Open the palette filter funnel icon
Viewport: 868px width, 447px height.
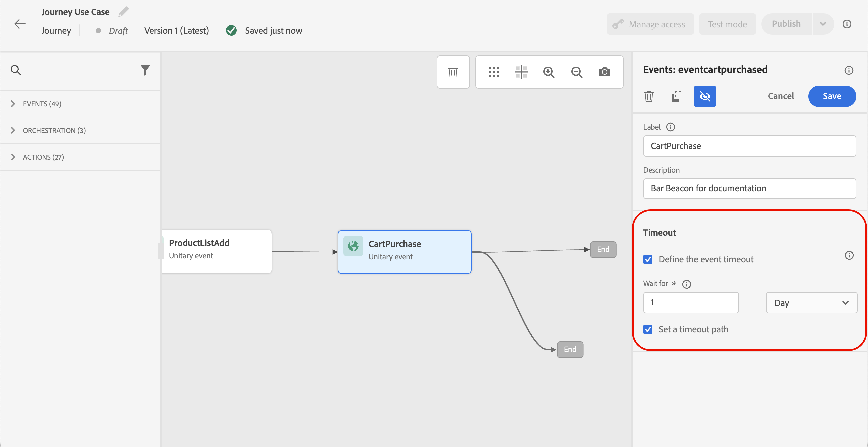coord(145,70)
